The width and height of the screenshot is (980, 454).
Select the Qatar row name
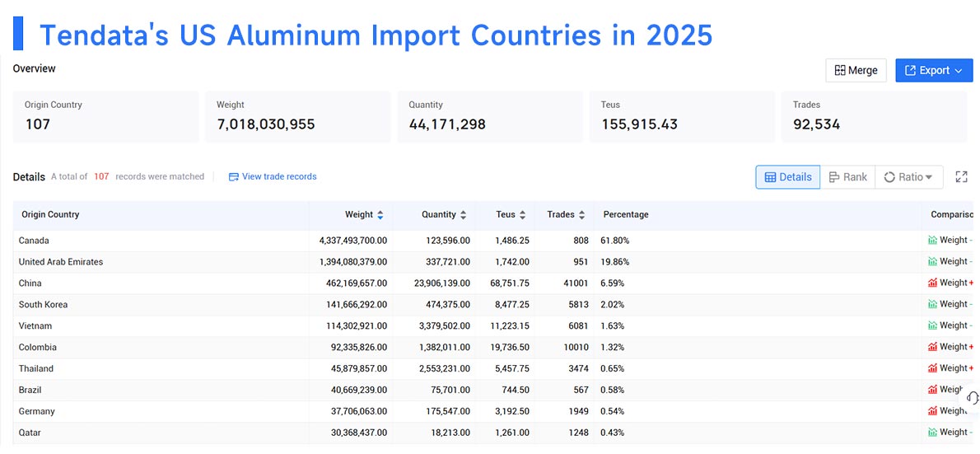[30, 432]
